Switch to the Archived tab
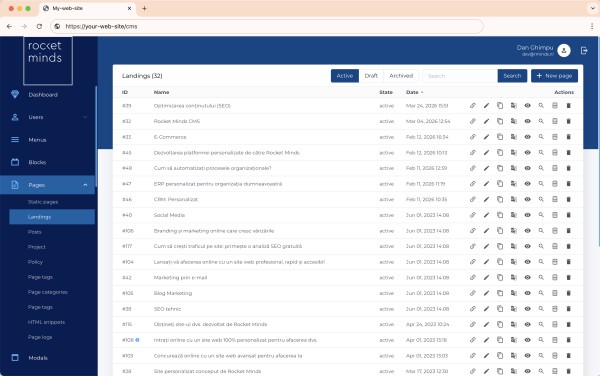The width and height of the screenshot is (600, 376). click(401, 76)
